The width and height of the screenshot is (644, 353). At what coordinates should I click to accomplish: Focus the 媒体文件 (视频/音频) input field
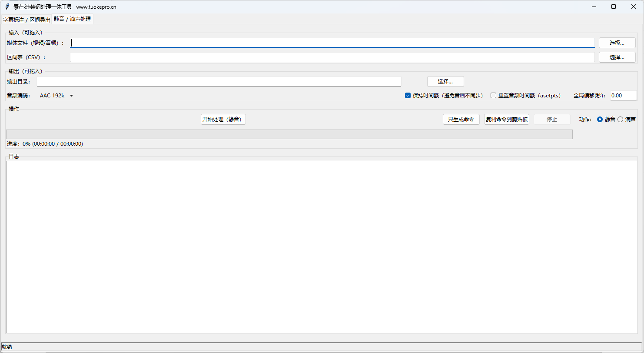(332, 43)
